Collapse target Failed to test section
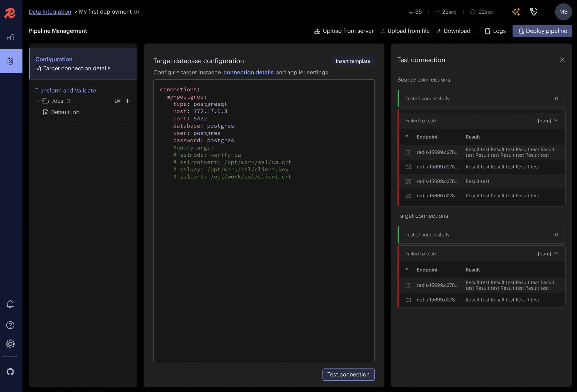This screenshot has height=392, width=577. pyautogui.click(x=556, y=254)
